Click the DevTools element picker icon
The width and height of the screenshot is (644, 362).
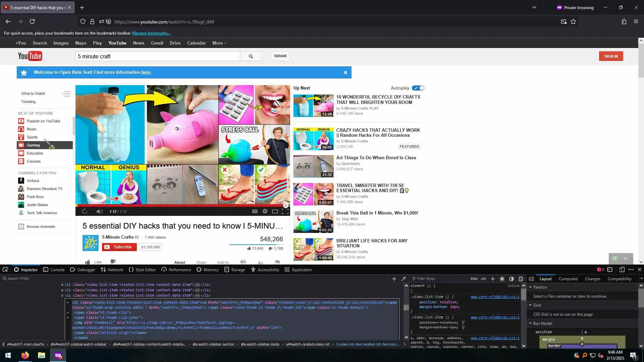[5, 270]
